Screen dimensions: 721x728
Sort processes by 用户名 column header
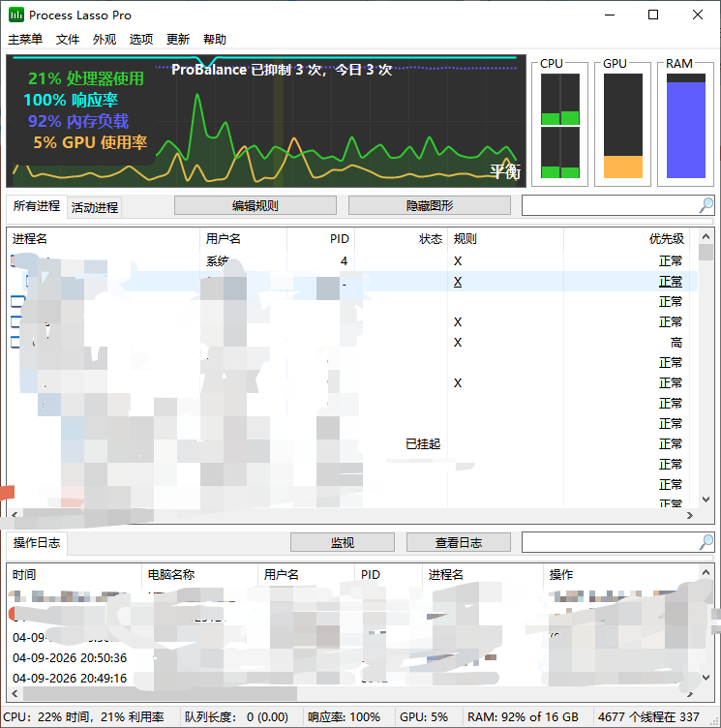click(244, 239)
